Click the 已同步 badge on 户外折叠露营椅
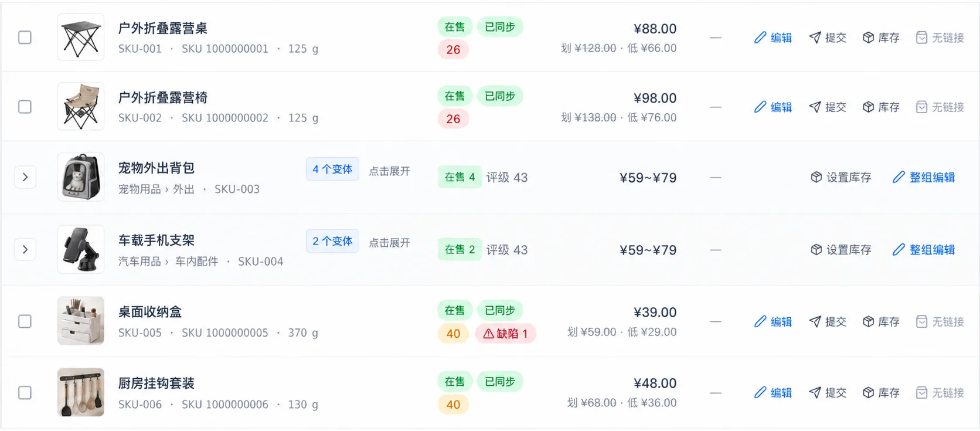The height and width of the screenshot is (431, 980). (500, 96)
